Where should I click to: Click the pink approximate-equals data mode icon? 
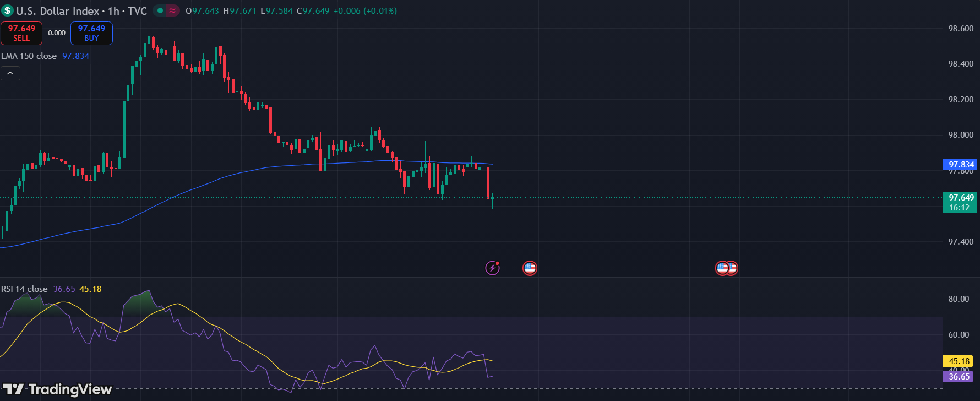[173, 10]
